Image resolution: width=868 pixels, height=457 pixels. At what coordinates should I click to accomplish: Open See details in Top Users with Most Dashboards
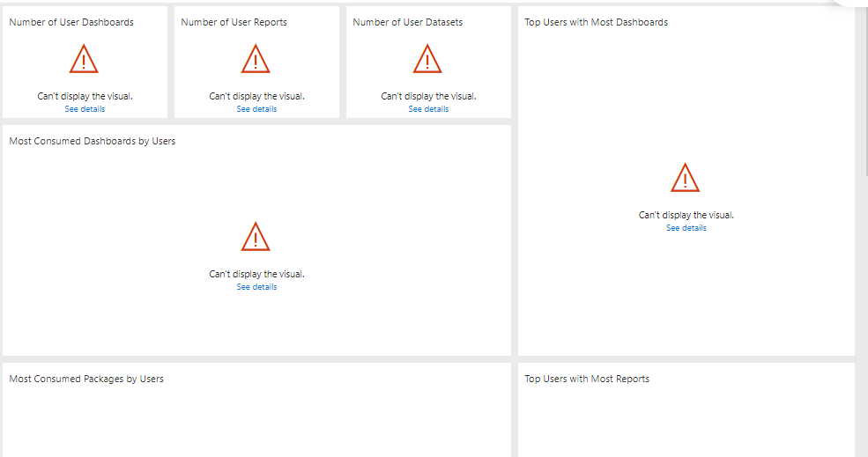tap(686, 227)
